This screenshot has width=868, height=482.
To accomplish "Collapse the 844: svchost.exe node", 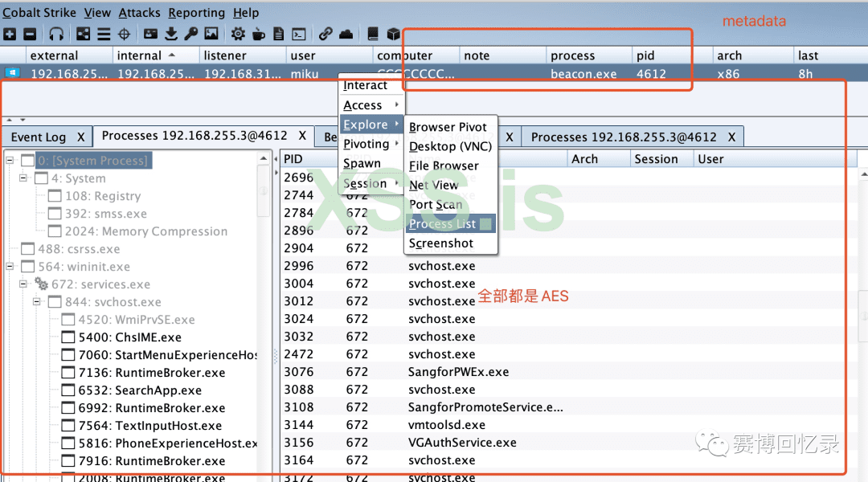I will click(36, 301).
